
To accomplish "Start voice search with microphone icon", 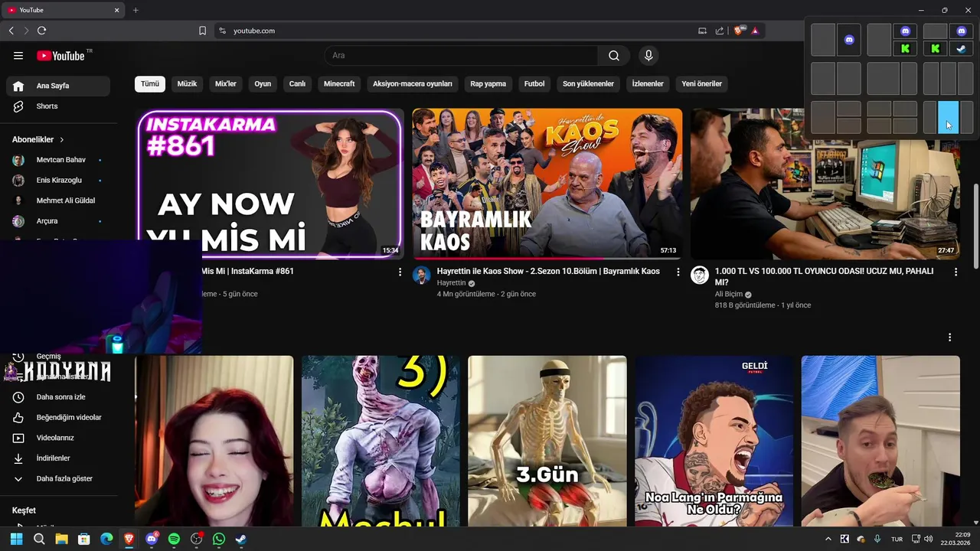I will point(648,56).
